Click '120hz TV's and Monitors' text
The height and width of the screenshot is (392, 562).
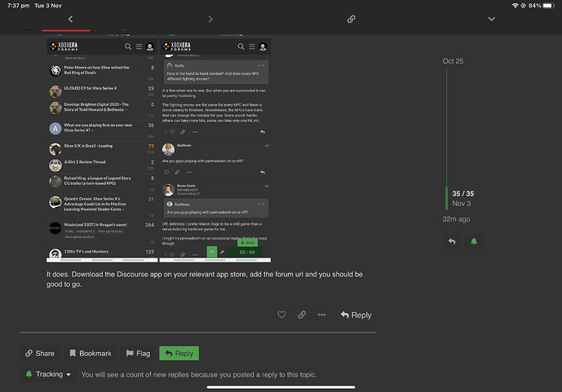86,252
